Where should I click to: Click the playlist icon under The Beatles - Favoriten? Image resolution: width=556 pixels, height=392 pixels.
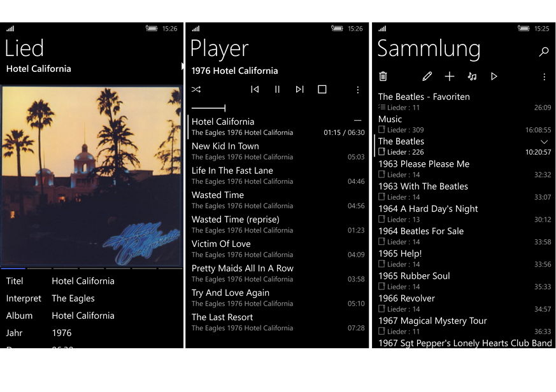381,107
